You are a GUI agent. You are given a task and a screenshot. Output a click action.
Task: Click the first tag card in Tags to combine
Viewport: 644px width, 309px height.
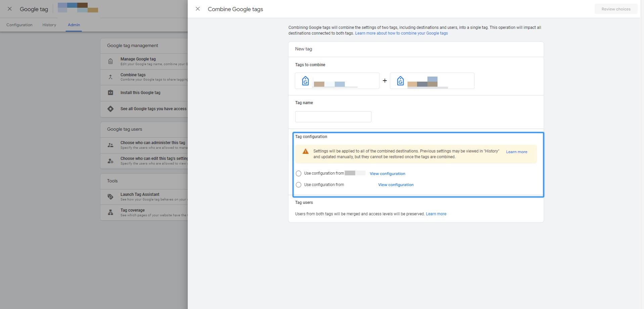[x=337, y=81]
